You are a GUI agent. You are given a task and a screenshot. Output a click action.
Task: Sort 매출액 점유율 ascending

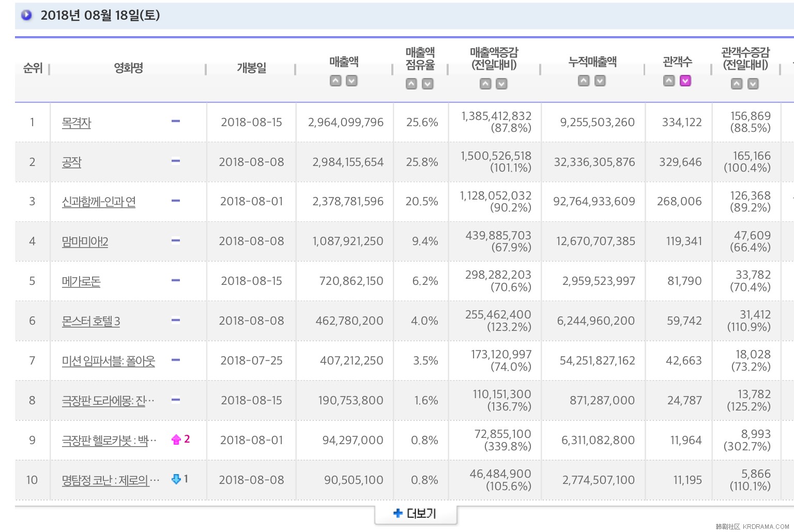(411, 84)
